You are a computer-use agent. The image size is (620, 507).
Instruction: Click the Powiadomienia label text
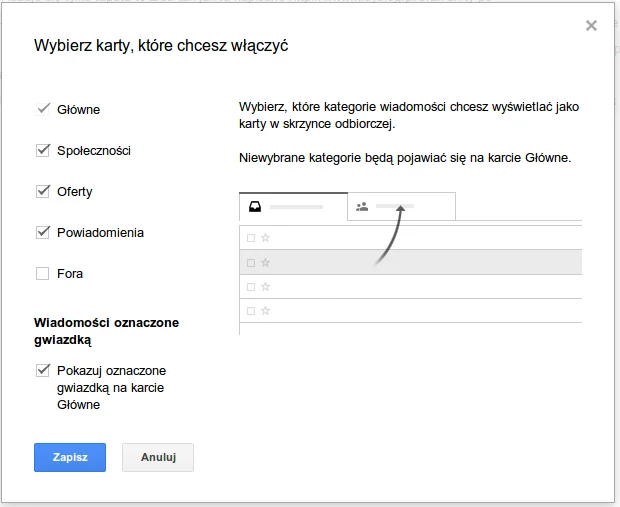click(x=100, y=233)
